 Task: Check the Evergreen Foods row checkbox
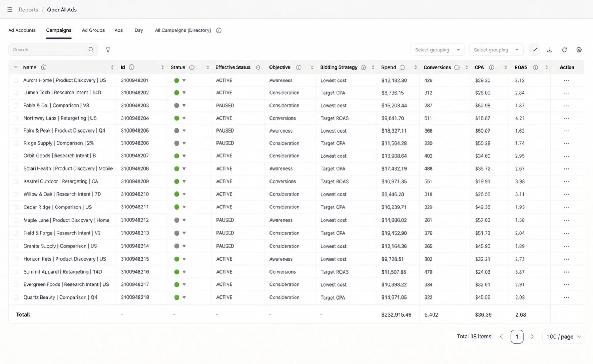[x=16, y=284]
